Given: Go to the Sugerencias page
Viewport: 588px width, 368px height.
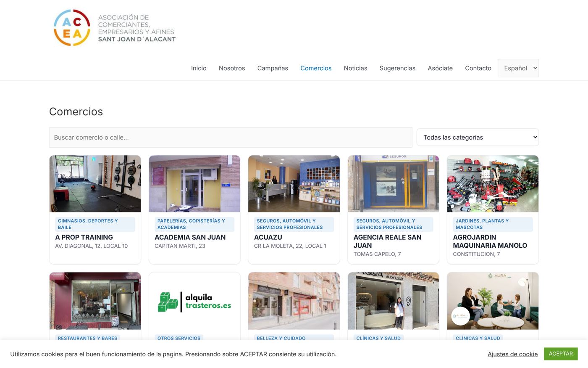Looking at the screenshot, I should pos(397,68).
